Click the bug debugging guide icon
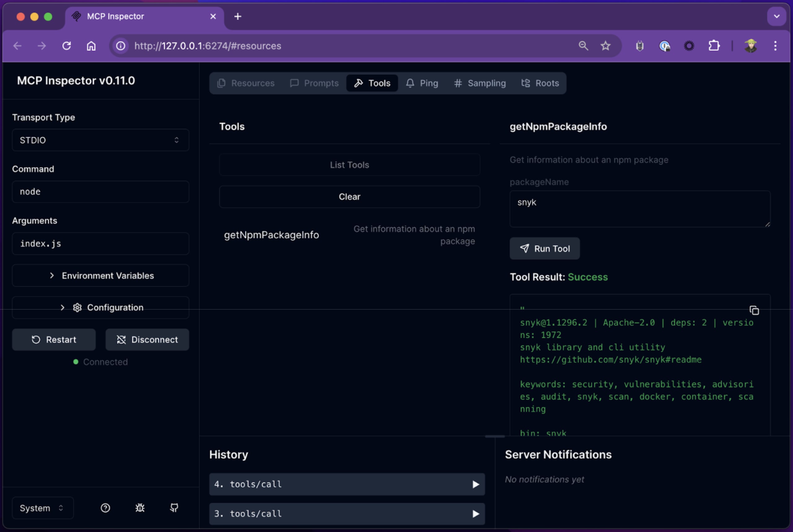This screenshot has height=532, width=793. (140, 508)
